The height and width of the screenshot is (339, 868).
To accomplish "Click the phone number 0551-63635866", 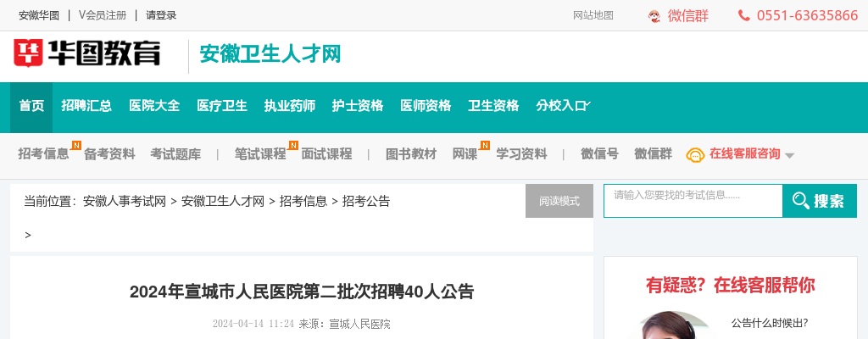I will tap(807, 15).
